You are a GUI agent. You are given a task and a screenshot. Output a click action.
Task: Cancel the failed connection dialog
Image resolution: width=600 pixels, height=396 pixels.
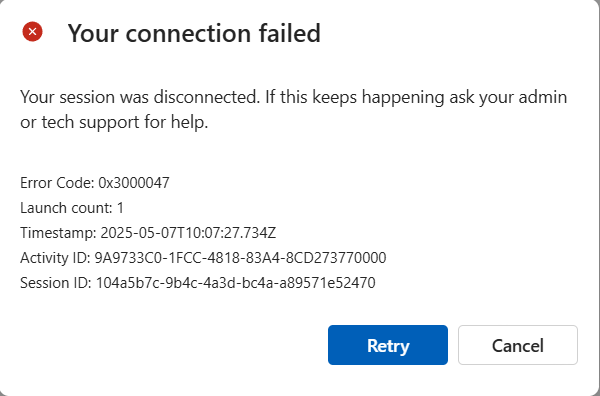[x=518, y=345]
